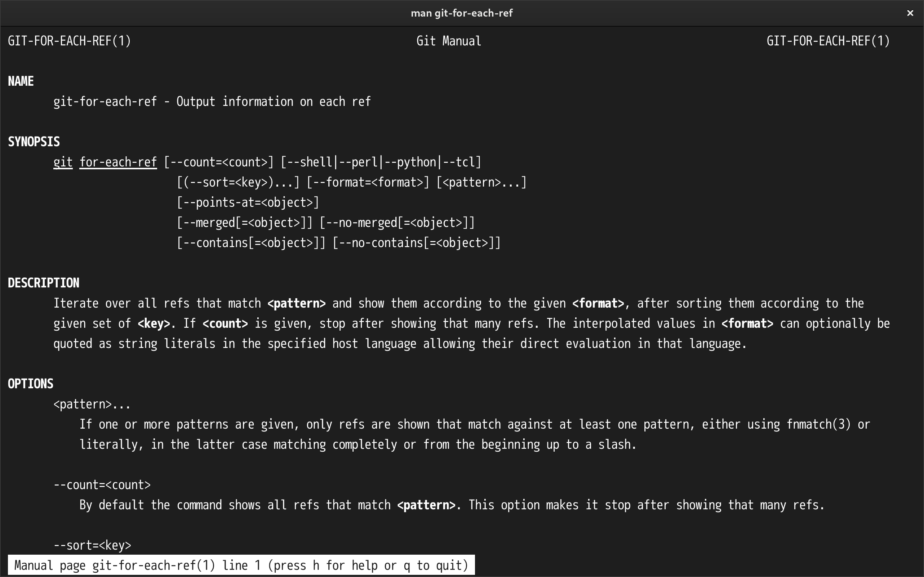Click the --merged[=<object>] synopsis line
This screenshot has width=924, height=577.
point(244,223)
